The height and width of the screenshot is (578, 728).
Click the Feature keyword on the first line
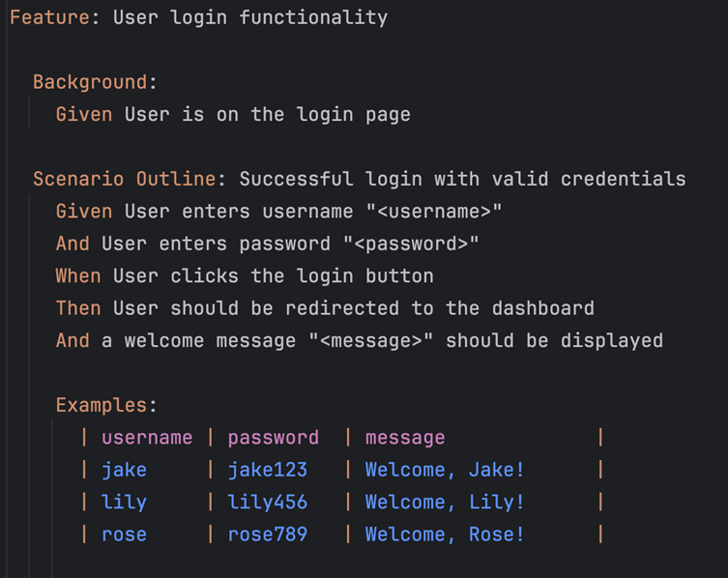coord(49,17)
